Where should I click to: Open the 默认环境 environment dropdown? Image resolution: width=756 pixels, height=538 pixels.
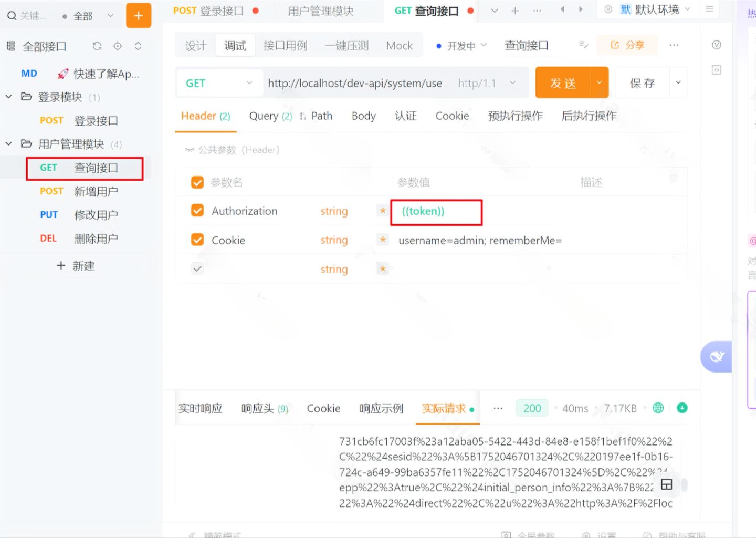[x=656, y=9]
